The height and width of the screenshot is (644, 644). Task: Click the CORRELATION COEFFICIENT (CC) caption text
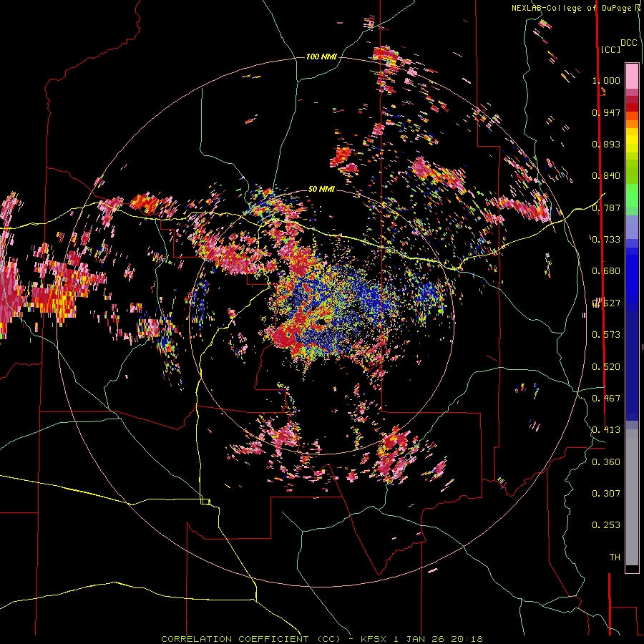click(x=251, y=639)
